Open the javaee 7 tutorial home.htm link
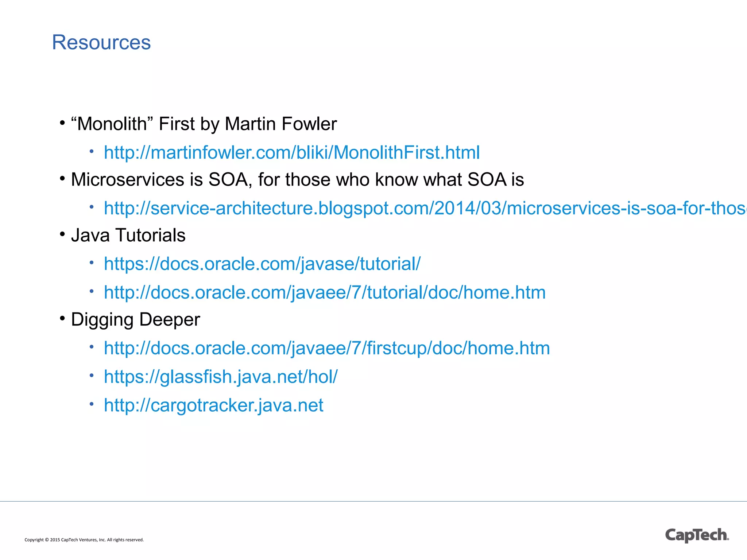This screenshot has width=747, height=560. (325, 292)
